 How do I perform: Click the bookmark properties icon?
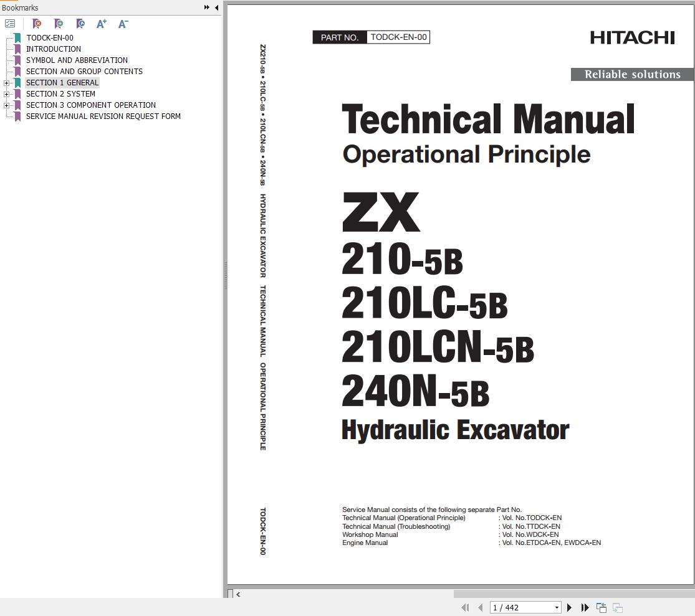[80, 24]
